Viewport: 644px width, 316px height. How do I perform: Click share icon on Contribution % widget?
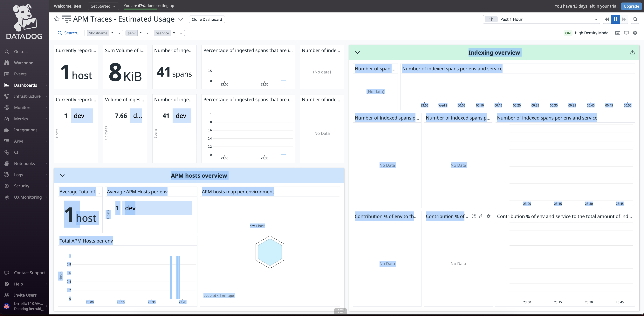coord(481,216)
